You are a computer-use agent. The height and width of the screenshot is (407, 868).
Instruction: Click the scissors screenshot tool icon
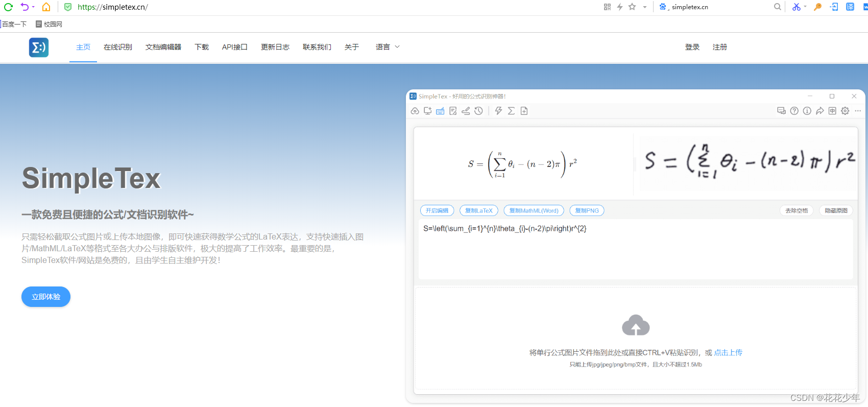click(796, 7)
